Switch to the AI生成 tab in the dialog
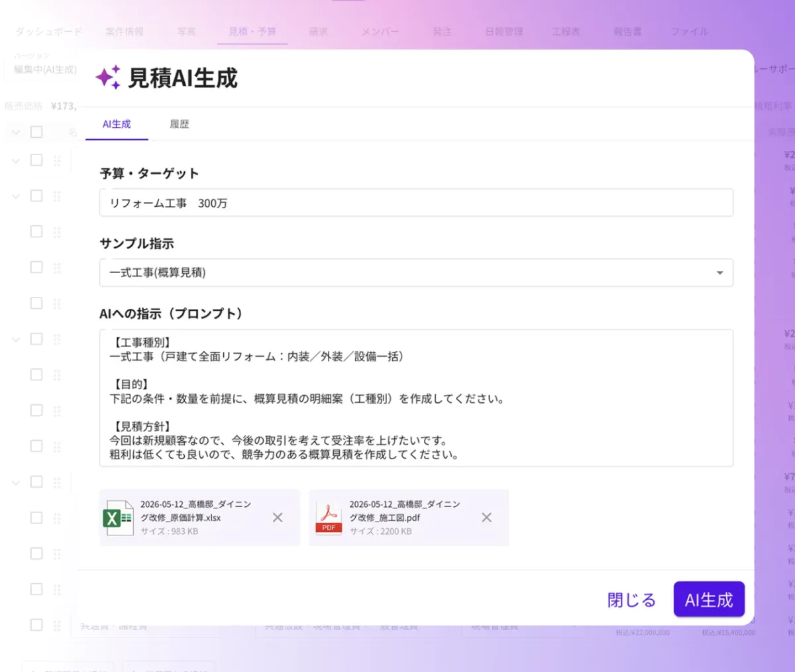This screenshot has height=672, width=795. coord(117,124)
